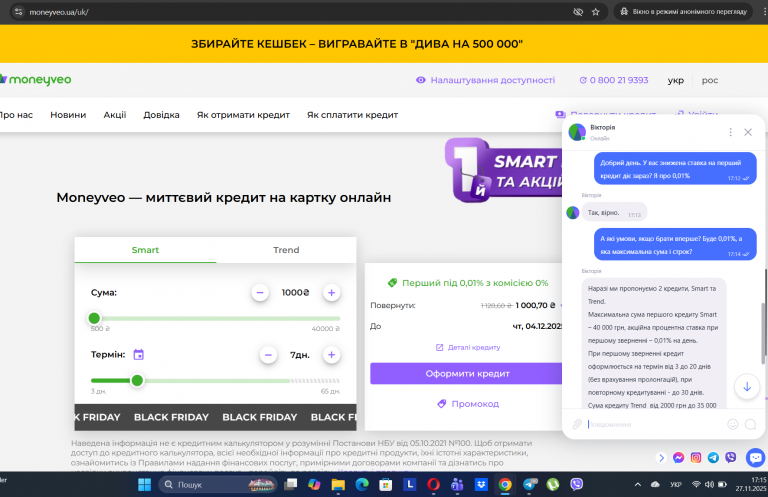Click the speech bubble icon beside the emoji

pos(750,424)
